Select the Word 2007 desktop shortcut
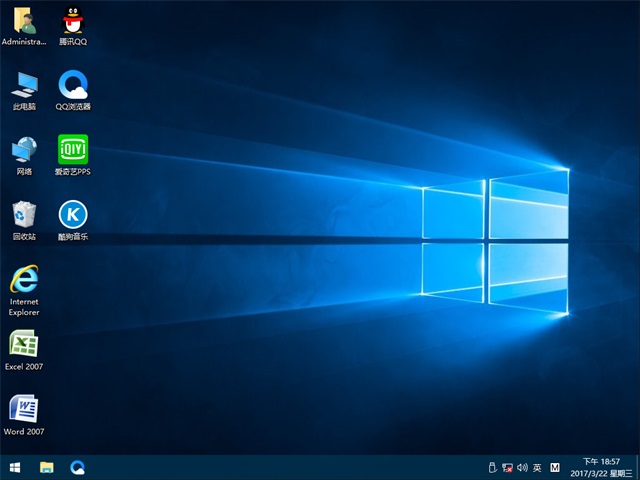 pyautogui.click(x=24, y=409)
